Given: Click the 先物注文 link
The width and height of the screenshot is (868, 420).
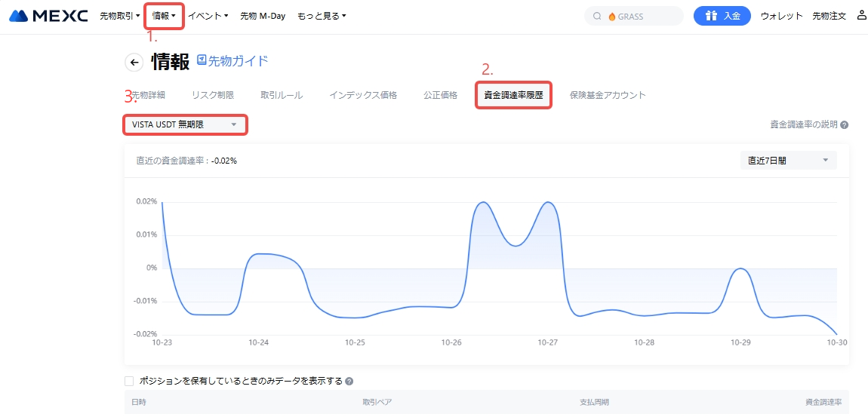Looking at the screenshot, I should pos(829,16).
